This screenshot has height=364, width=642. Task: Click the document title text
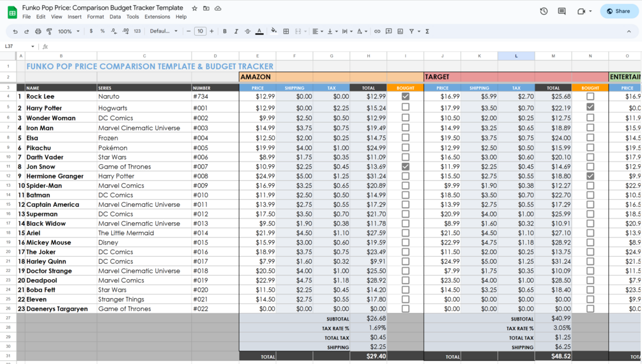pos(102,8)
